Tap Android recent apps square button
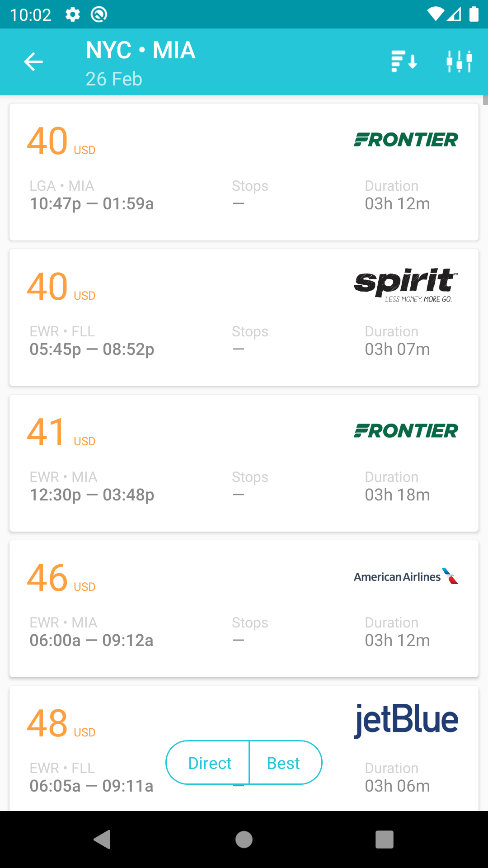488x868 pixels. pyautogui.click(x=385, y=840)
